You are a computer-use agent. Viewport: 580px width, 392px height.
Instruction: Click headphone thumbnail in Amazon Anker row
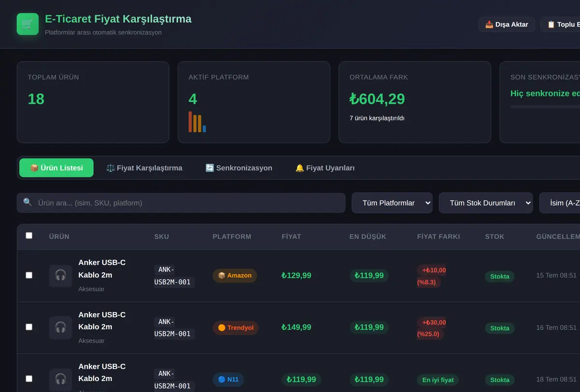(60, 276)
